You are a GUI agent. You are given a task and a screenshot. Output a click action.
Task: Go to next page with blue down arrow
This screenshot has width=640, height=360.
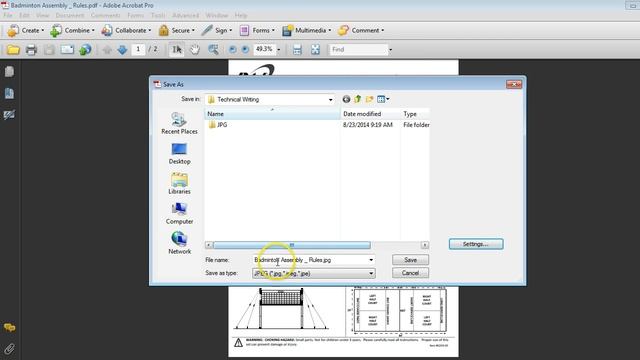[122, 50]
